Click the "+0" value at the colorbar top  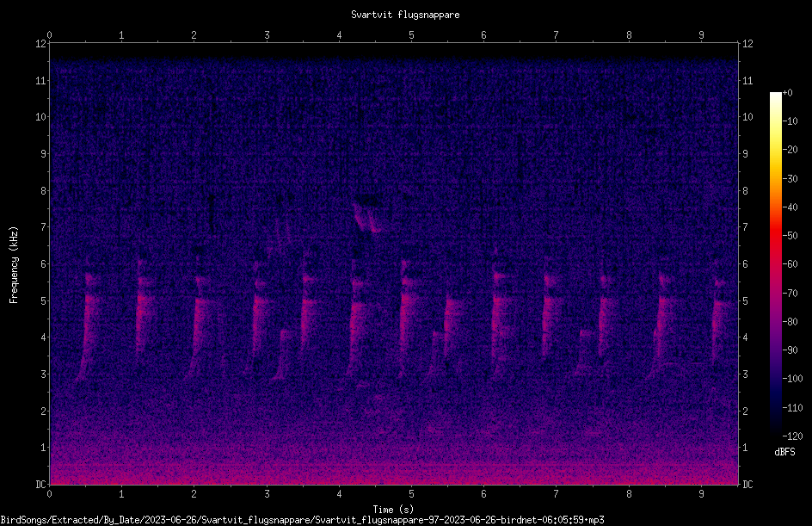pyautogui.click(x=787, y=93)
